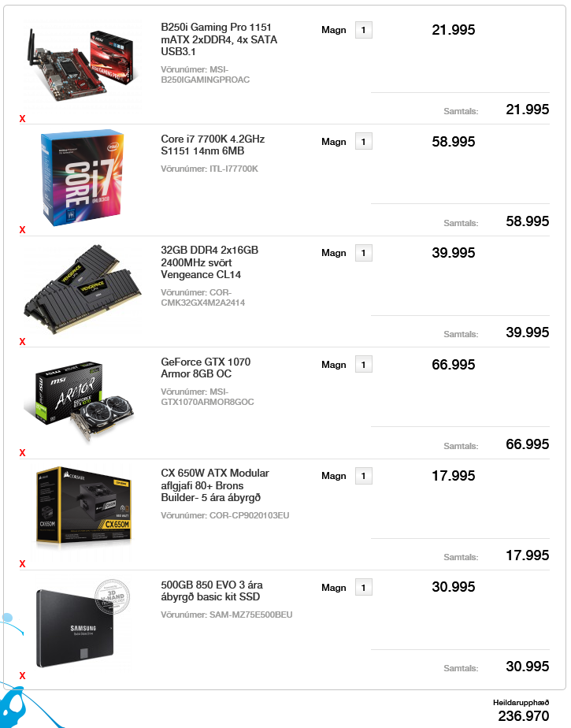571x728 pixels.
Task: Remove 500GB 850 EVO SSD with red X
Action: coord(22,676)
